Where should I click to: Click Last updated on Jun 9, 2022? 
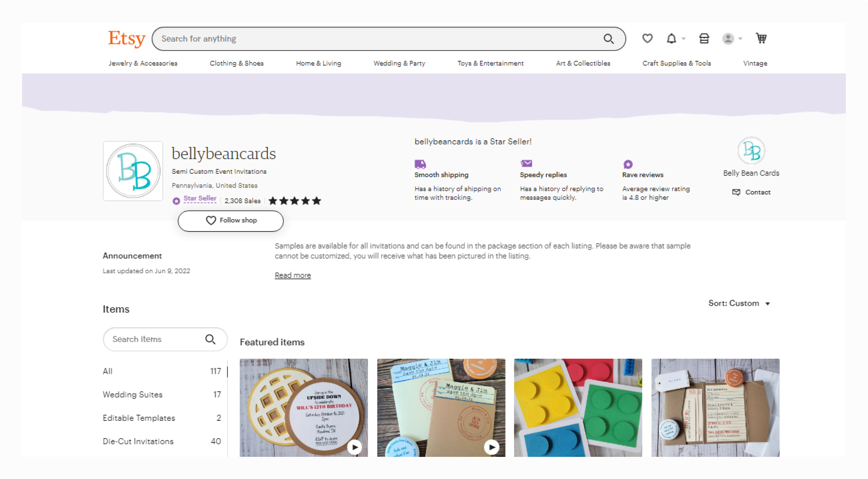point(146,271)
